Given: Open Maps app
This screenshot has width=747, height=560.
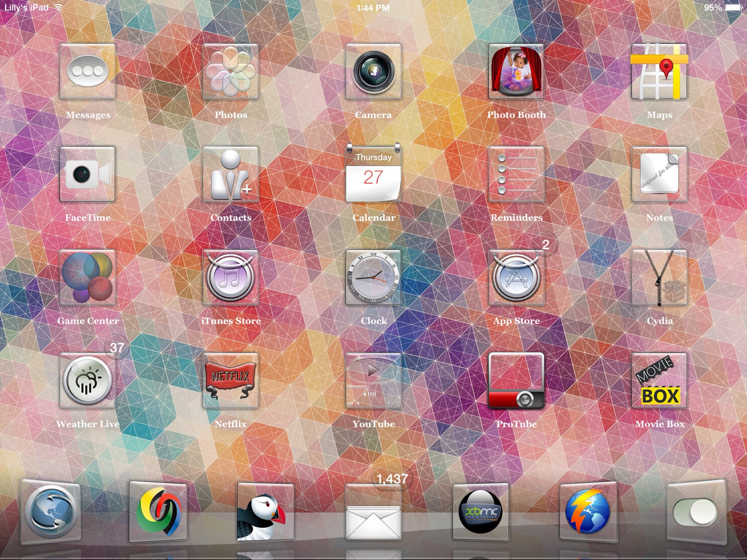Looking at the screenshot, I should coord(659,71).
